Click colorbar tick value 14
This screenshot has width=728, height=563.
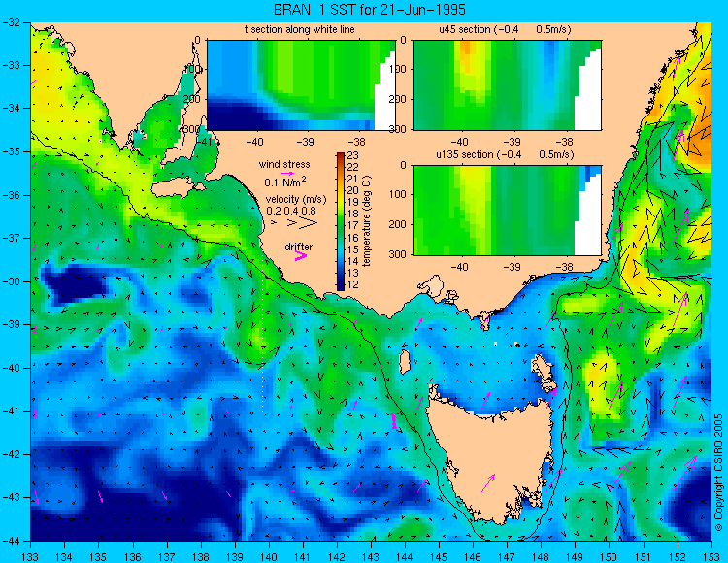tap(353, 261)
